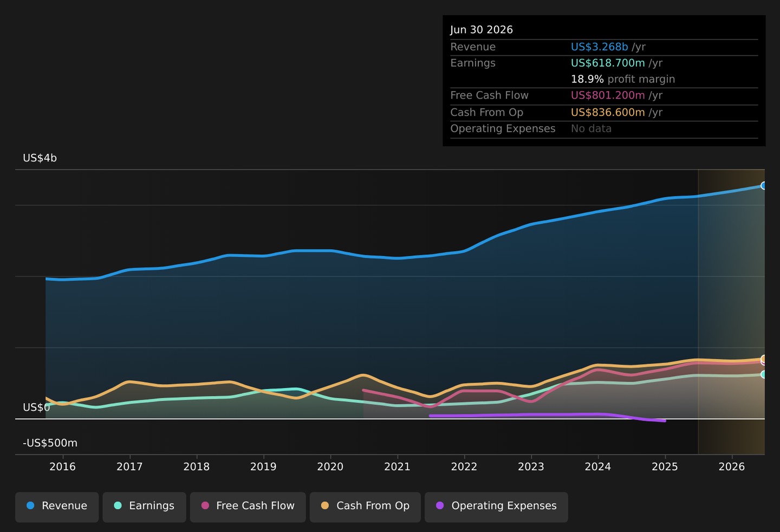Select the 2026 label on the x-axis
The width and height of the screenshot is (780, 532).
pyautogui.click(x=732, y=467)
